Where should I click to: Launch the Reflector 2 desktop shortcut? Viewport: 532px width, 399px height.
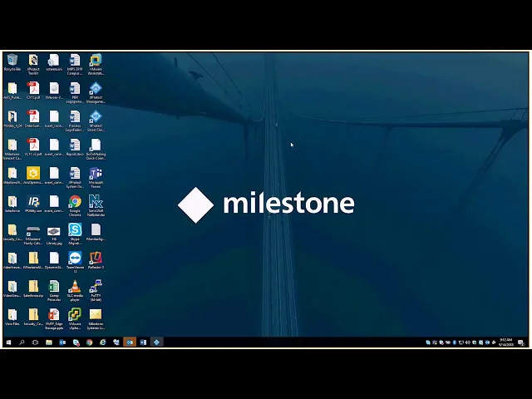[96, 260]
